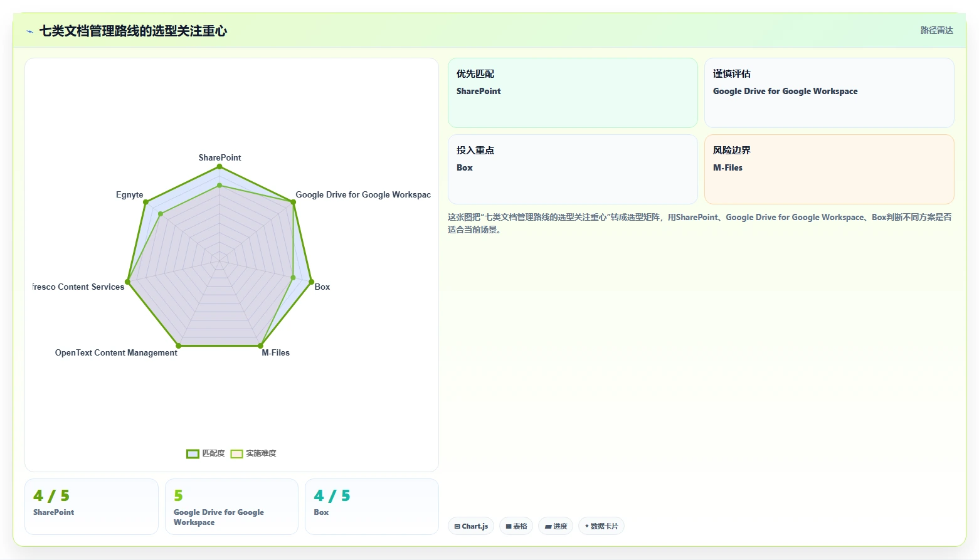Viewport: 979px width, 560px height.
Task: Click the 数据卡片 tag
Action: click(601, 526)
